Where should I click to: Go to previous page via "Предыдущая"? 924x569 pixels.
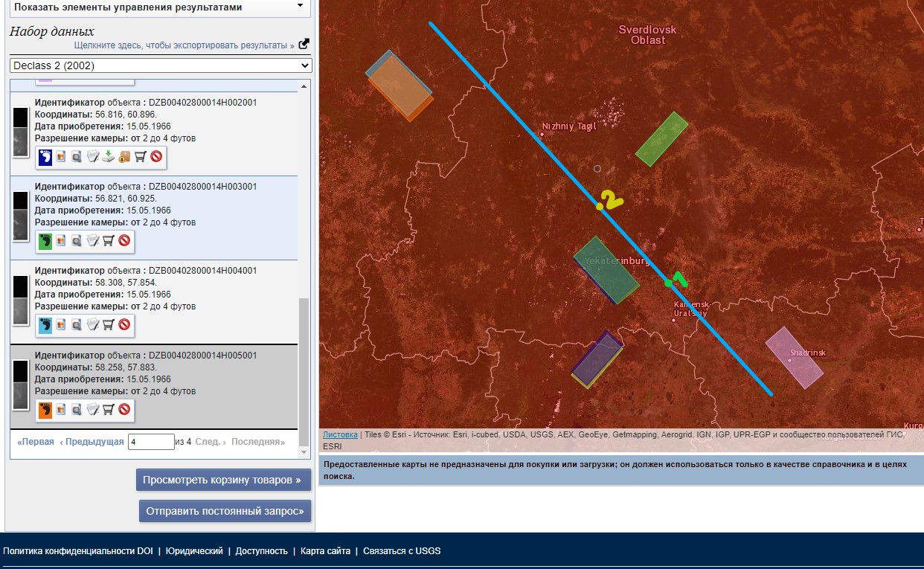tap(92, 442)
